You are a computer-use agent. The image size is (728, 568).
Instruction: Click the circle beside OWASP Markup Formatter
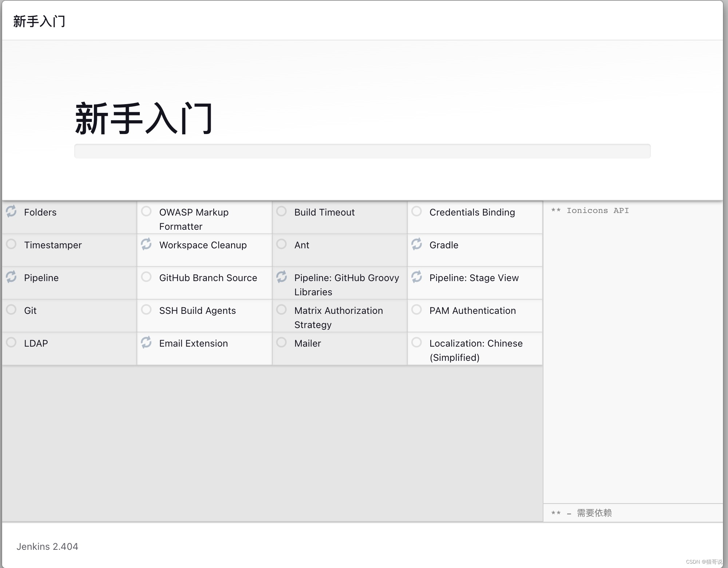[146, 211]
